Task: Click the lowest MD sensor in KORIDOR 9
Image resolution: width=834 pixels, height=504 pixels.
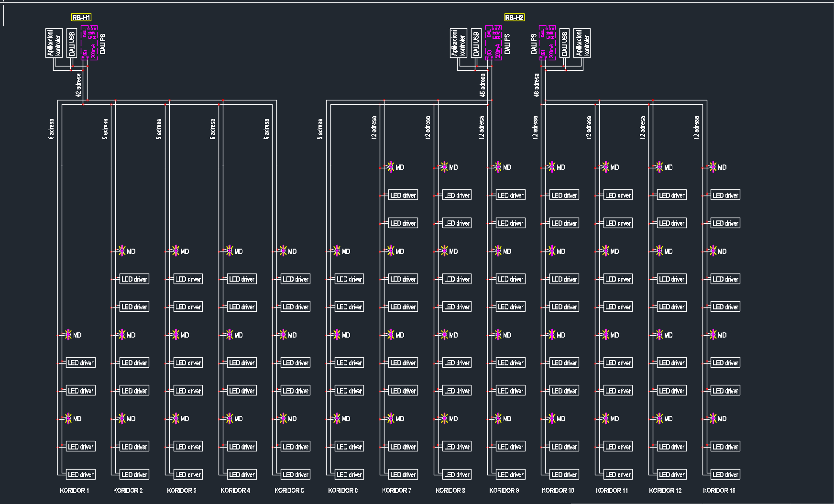Action: 498,418
